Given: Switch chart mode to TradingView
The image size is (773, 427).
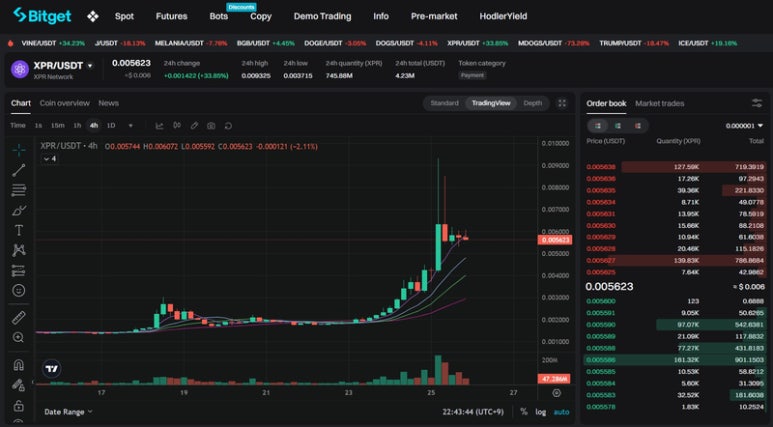Looking at the screenshot, I should (x=491, y=103).
